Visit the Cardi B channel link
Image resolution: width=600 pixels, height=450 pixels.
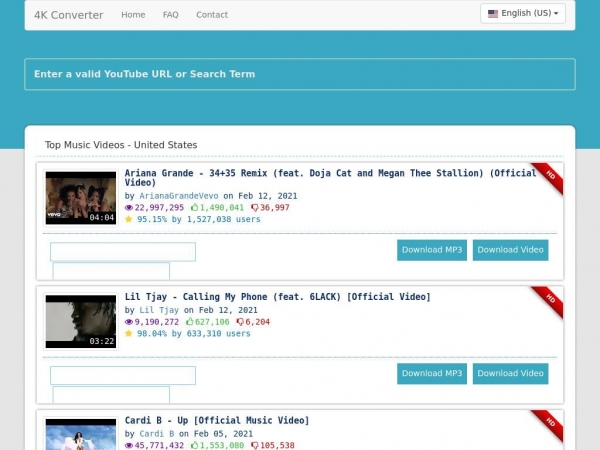coord(157,434)
